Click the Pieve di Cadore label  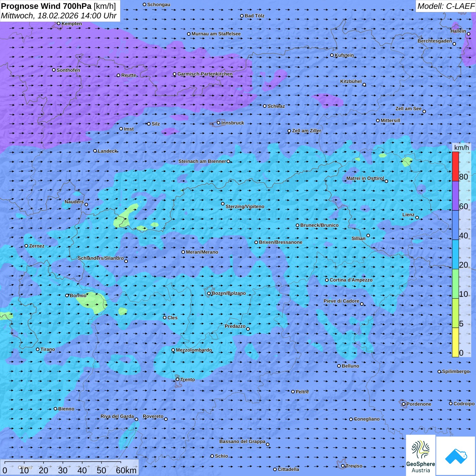tap(341, 301)
